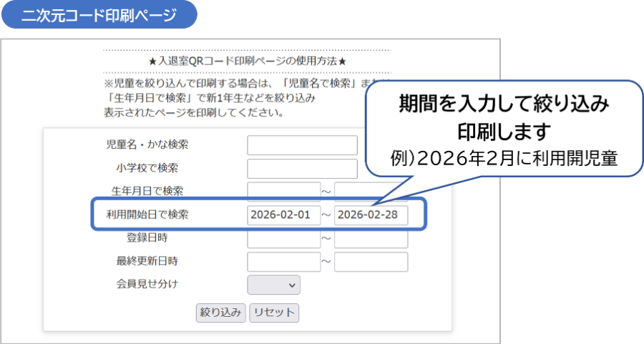The image size is (644, 344).
Task: Focus the 登録日時 start date field
Action: click(283, 238)
